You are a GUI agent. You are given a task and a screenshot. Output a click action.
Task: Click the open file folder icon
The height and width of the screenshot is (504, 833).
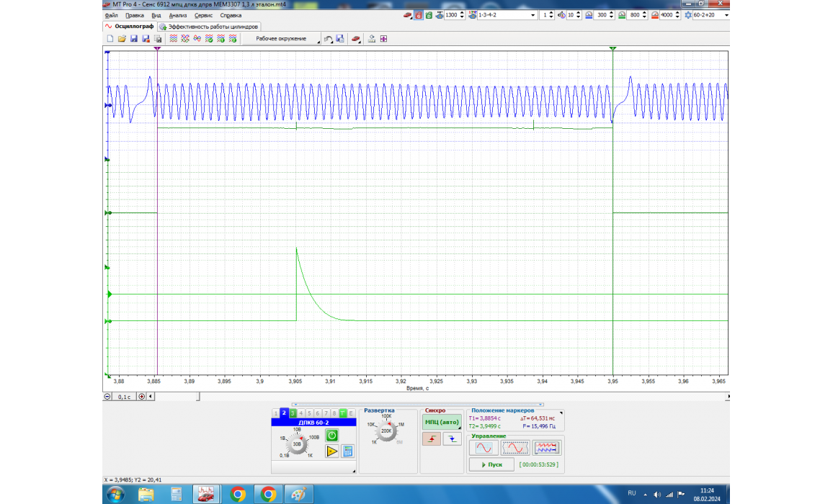pyautogui.click(x=122, y=39)
